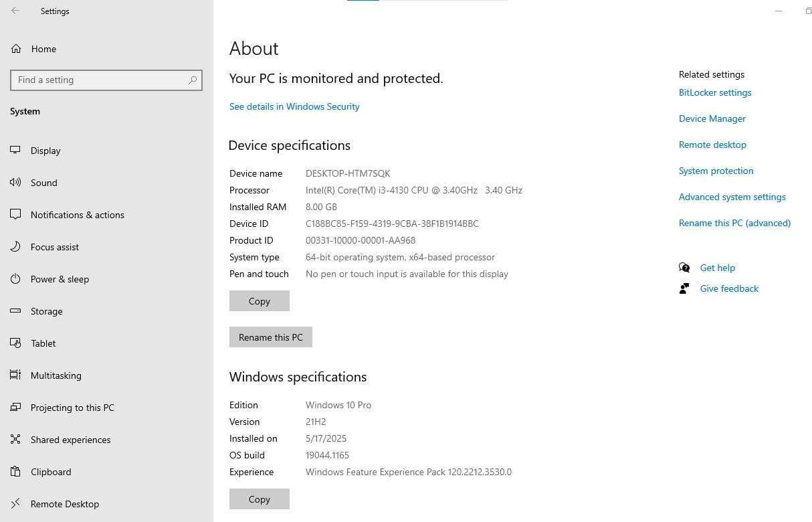This screenshot has height=522, width=812.
Task: Select the 64-bit operating system text
Action: (x=400, y=257)
